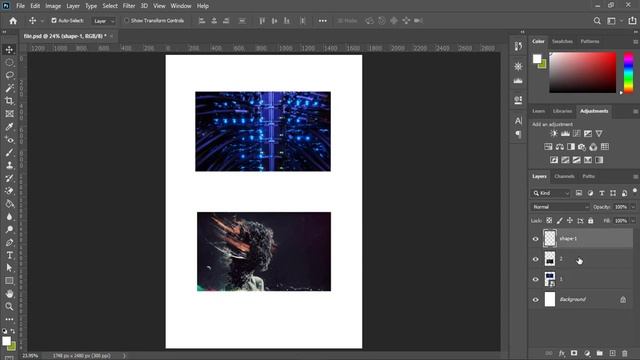Select the Elliptical Marquee tool
This screenshot has height=360, width=640.
tap(9, 62)
